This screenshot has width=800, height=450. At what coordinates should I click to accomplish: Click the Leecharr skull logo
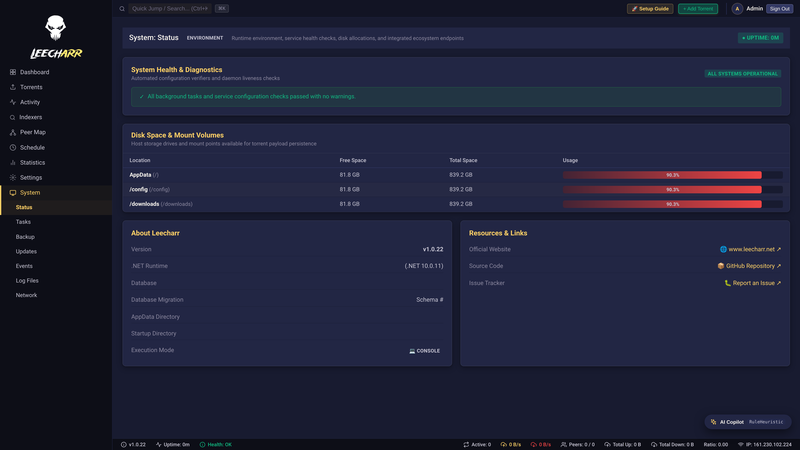55,28
